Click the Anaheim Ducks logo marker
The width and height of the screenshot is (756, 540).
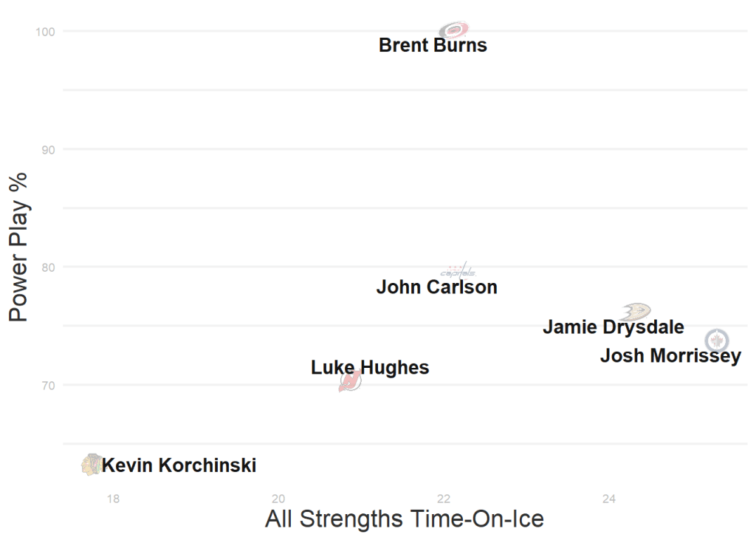click(635, 311)
